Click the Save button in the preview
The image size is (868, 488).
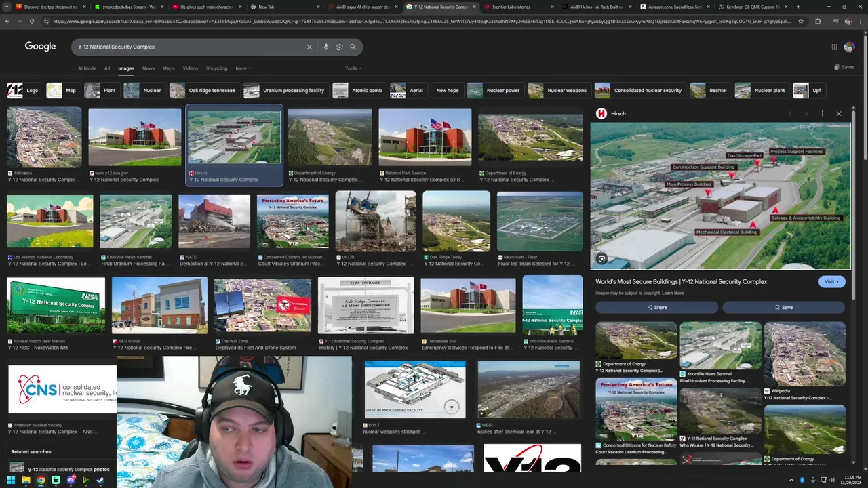pyautogui.click(x=784, y=307)
